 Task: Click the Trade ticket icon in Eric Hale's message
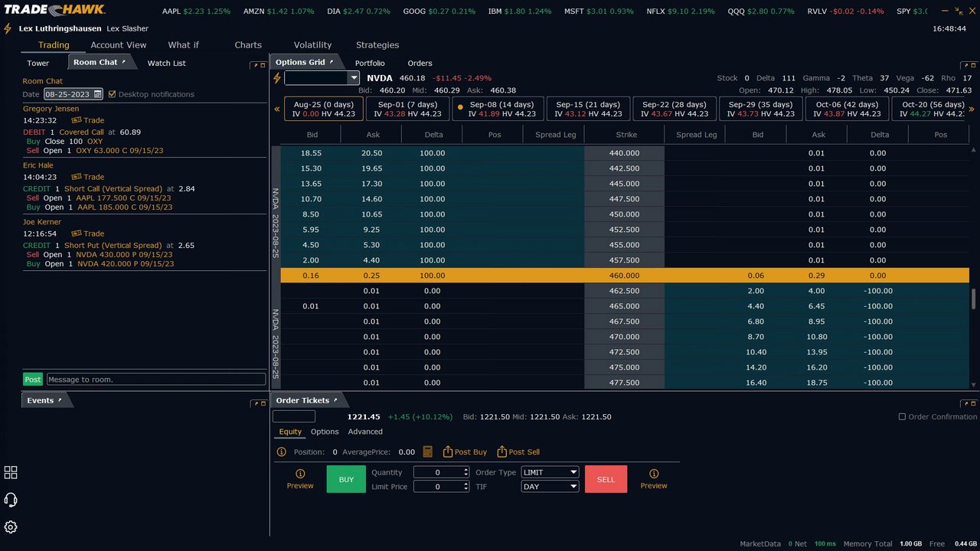click(x=77, y=177)
